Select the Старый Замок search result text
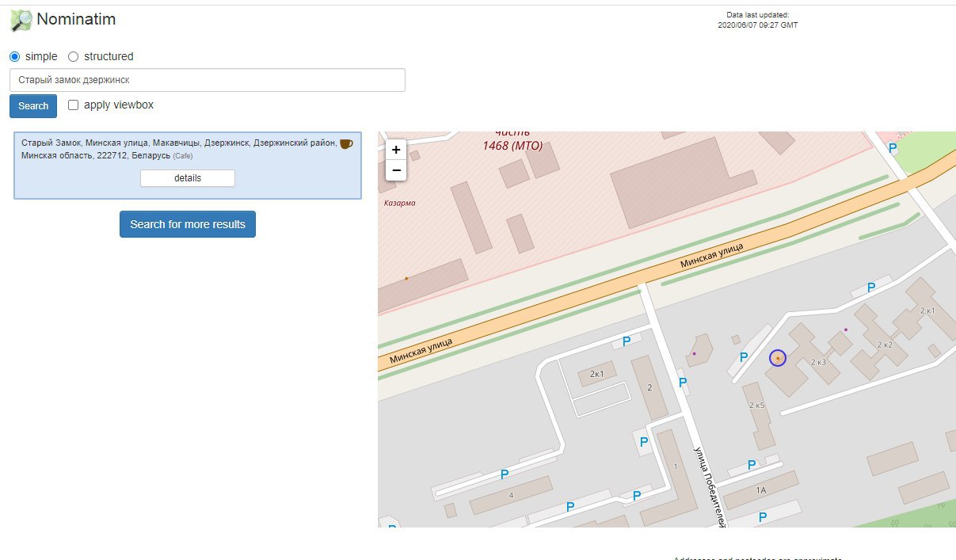Image resolution: width=956 pixels, height=560 pixels. 179,149
